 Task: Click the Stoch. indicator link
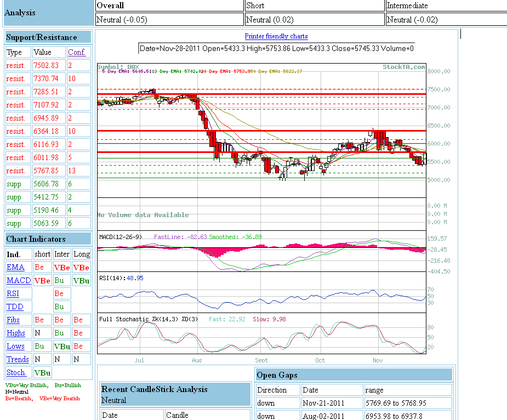[16, 373]
